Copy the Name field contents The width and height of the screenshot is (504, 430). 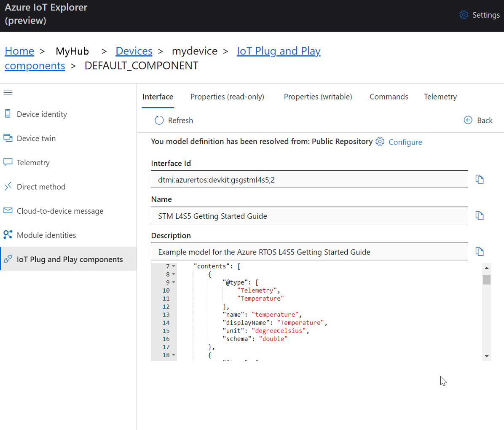[x=480, y=215]
